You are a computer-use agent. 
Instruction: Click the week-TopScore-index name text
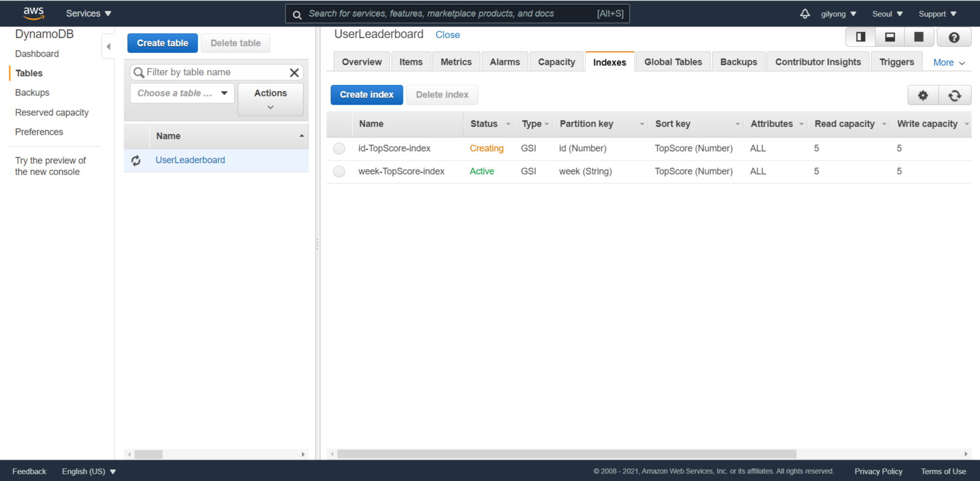(x=401, y=171)
